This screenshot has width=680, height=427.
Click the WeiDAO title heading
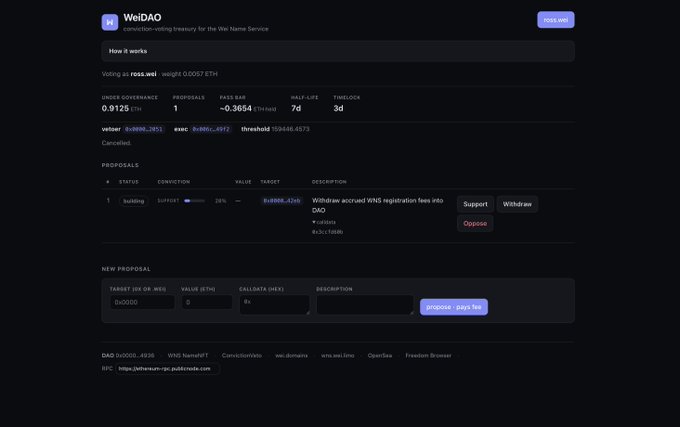point(142,18)
